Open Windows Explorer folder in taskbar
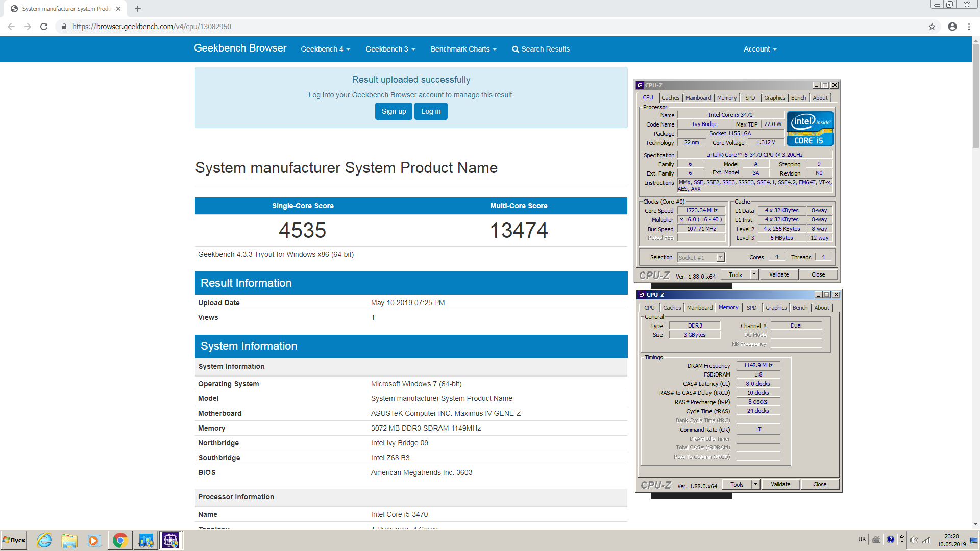 coord(69,540)
